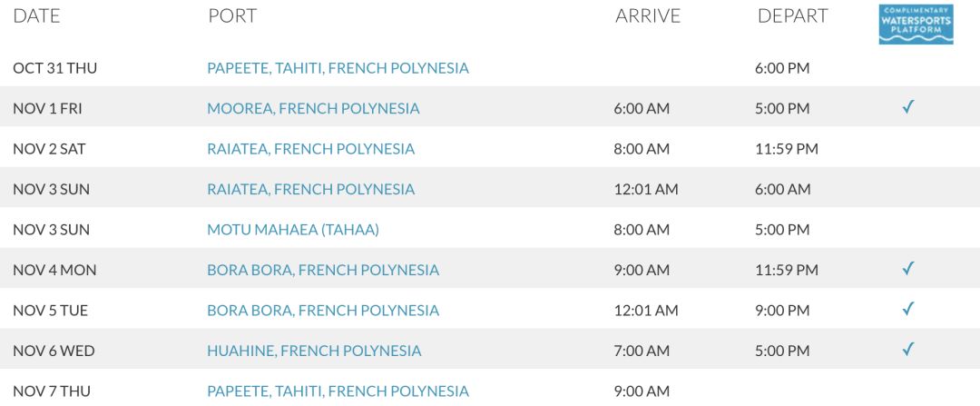
Task: Click the watersports checkmark on Nov 5
Action: [908, 309]
